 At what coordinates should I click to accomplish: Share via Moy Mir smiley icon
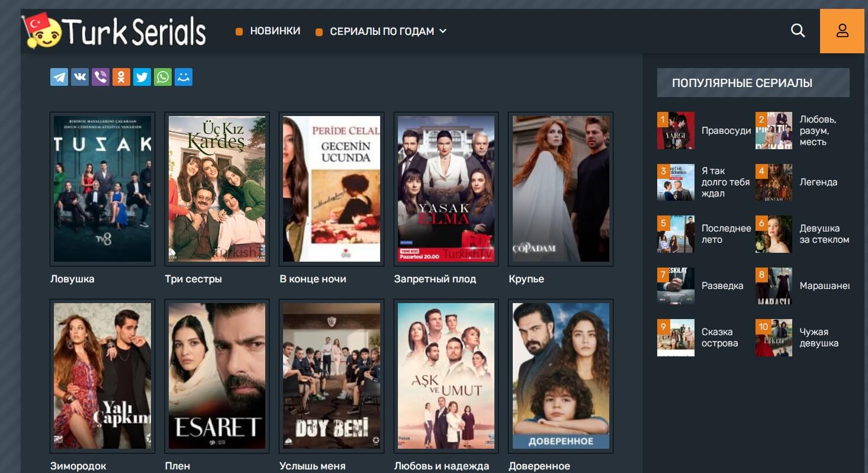(x=184, y=77)
